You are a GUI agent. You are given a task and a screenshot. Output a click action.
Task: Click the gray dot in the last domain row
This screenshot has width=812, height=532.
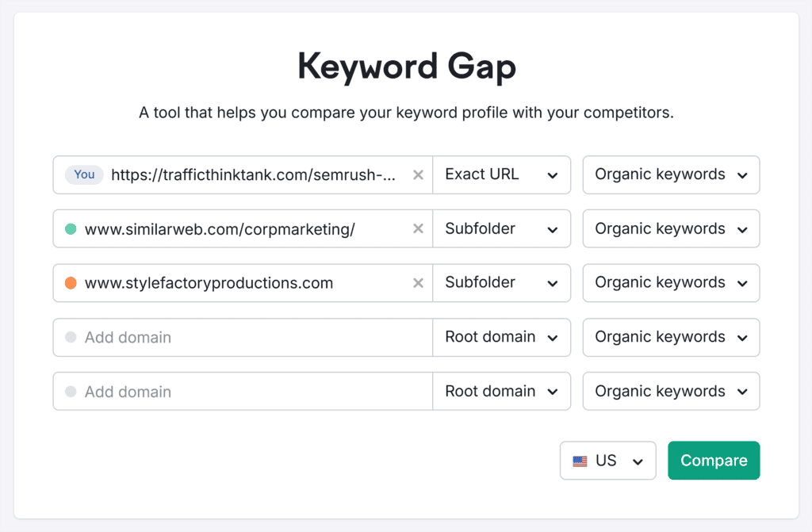coord(72,391)
